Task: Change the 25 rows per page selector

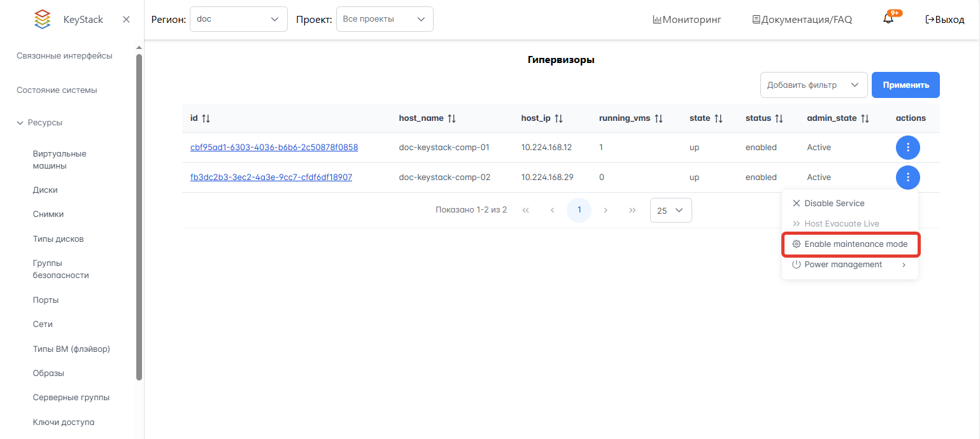Action: (x=671, y=210)
